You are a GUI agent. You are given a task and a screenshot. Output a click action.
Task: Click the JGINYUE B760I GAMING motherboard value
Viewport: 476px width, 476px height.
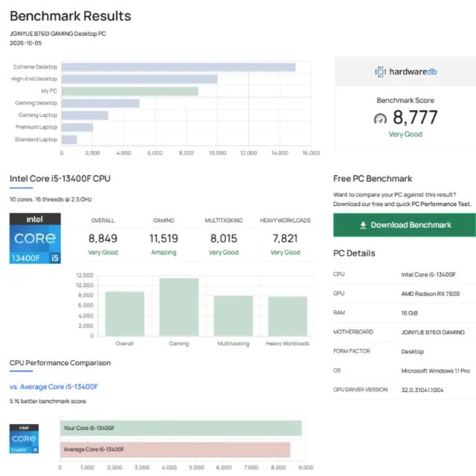(433, 332)
